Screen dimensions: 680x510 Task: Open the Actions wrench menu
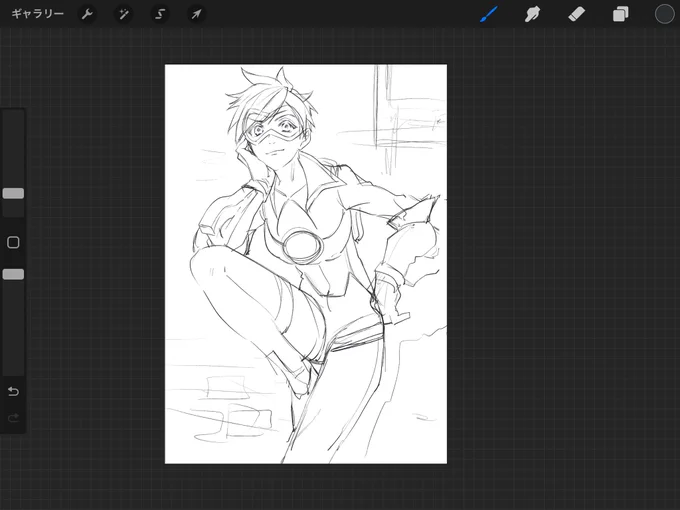(87, 14)
